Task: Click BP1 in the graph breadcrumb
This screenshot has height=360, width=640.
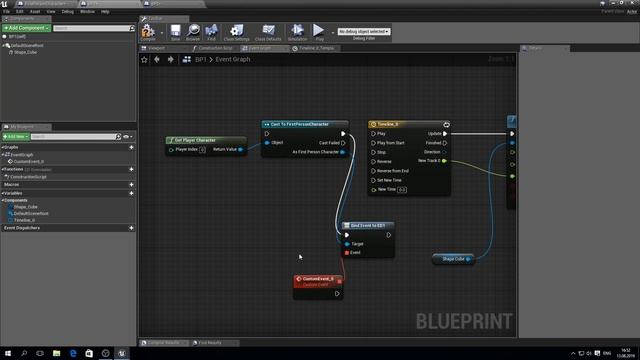Action: pyautogui.click(x=200, y=60)
